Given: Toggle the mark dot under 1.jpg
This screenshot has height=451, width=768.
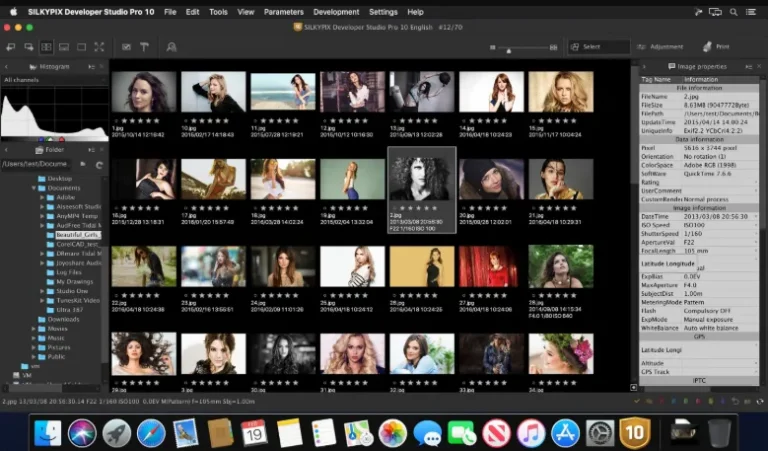Looking at the screenshot, I should pos(116,120).
